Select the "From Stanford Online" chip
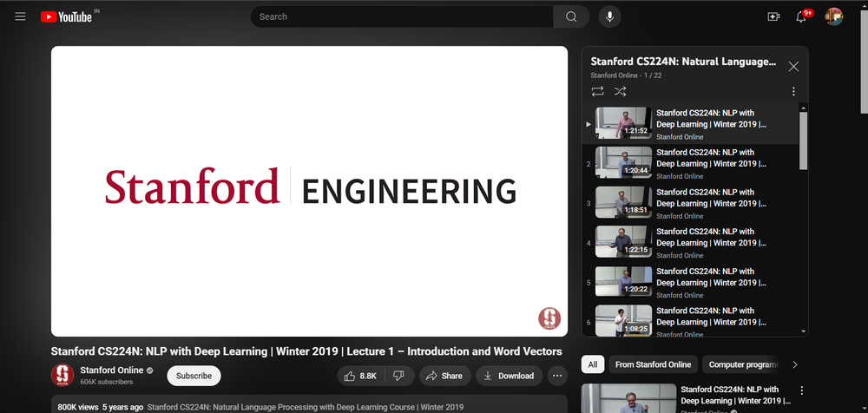 653,364
